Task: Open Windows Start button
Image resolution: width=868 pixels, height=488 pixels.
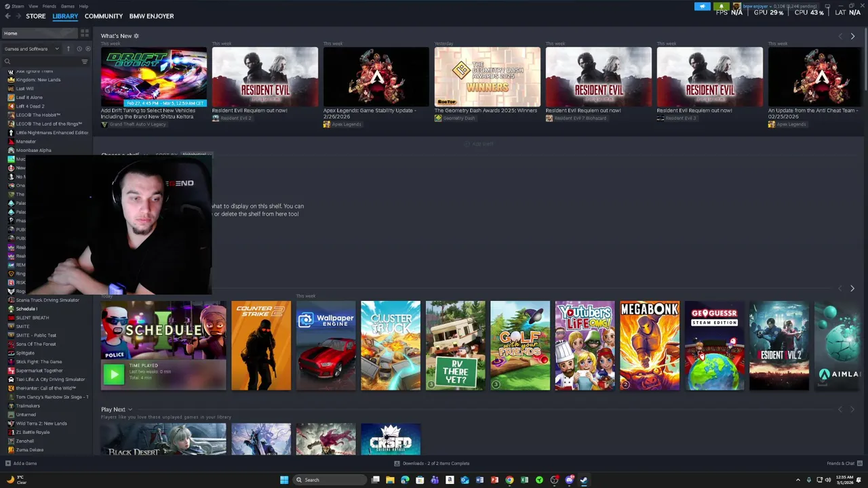Action: coord(284,480)
